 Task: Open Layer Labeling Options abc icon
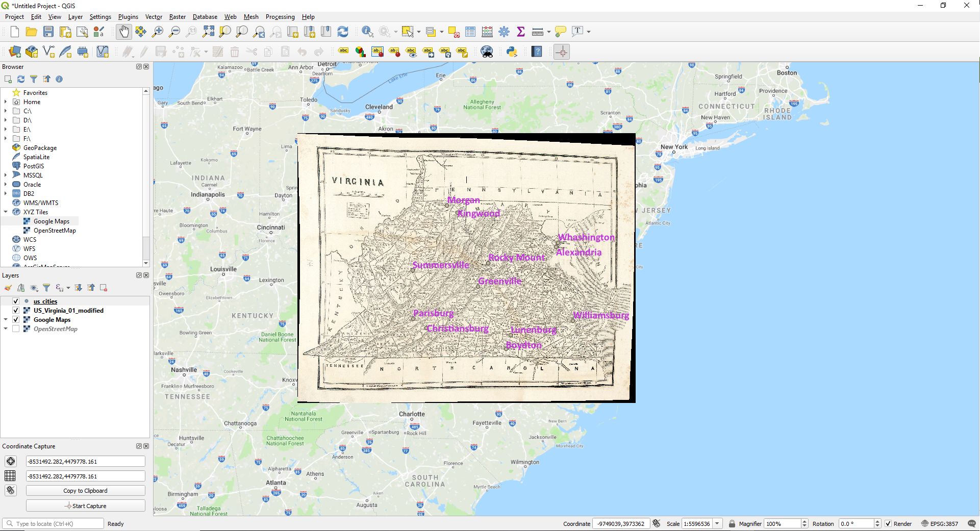click(344, 52)
